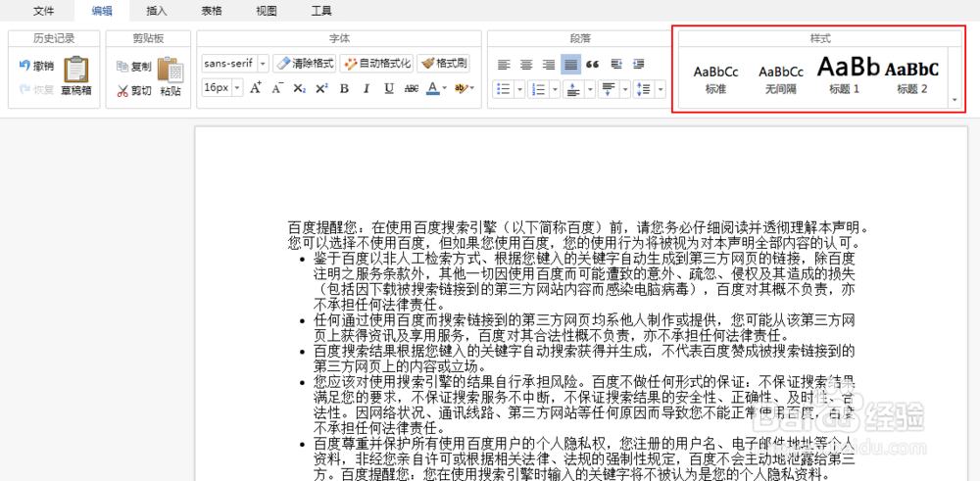Click the bullet text starting 鉴于百度以非人工检索

[x=584, y=281]
